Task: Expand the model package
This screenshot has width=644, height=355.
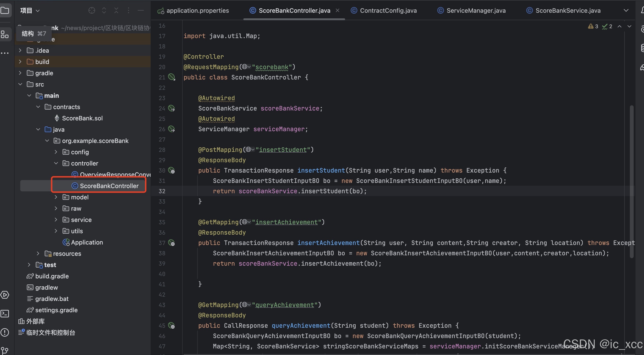Action: pyautogui.click(x=56, y=197)
